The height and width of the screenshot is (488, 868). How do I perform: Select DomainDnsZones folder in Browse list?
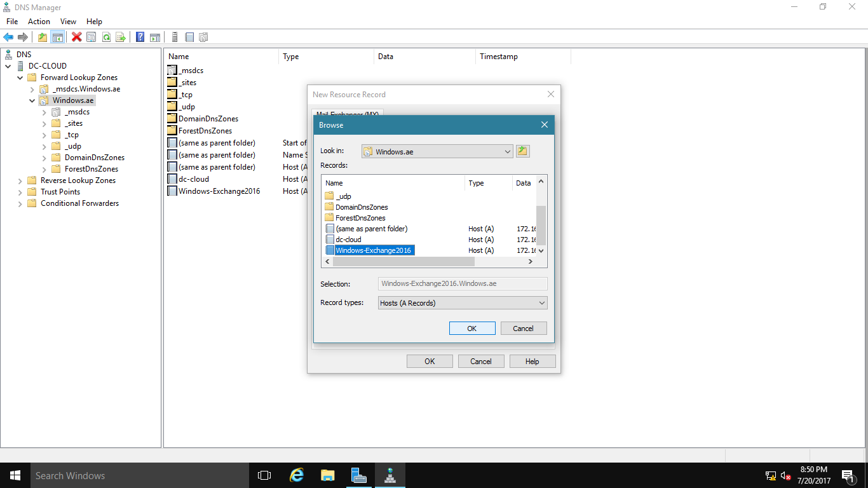click(362, 207)
